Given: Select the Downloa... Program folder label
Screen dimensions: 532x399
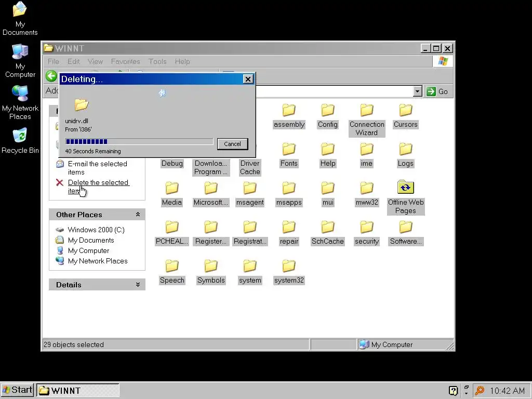Looking at the screenshot, I should (x=211, y=167).
